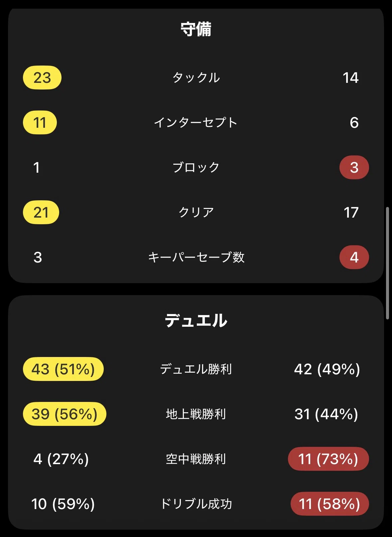Image resolution: width=392 pixels, height=537 pixels.
Task: Tap the ドリブル成功 stat label
Action: pyautogui.click(x=196, y=504)
